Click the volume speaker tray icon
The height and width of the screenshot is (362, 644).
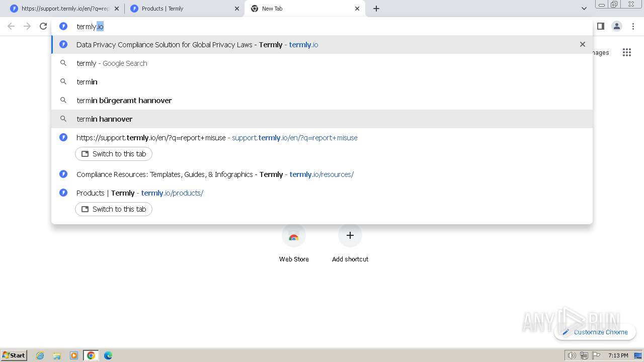(572, 355)
